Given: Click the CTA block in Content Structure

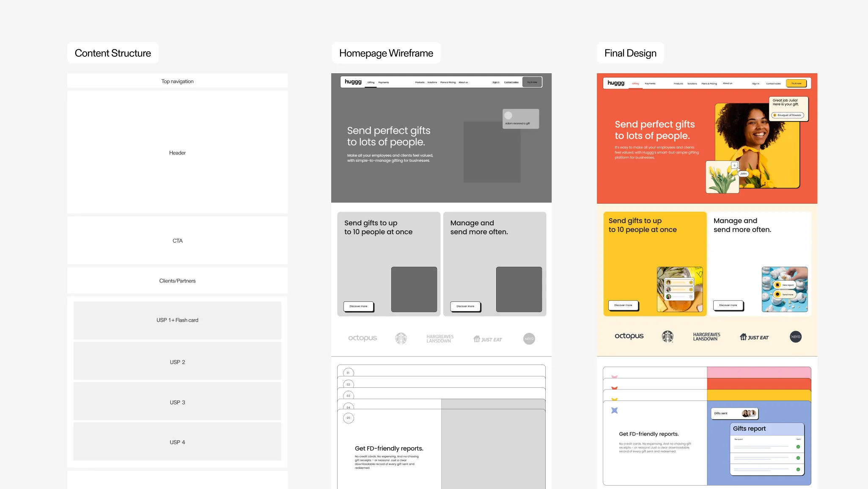Looking at the screenshot, I should click(x=177, y=240).
